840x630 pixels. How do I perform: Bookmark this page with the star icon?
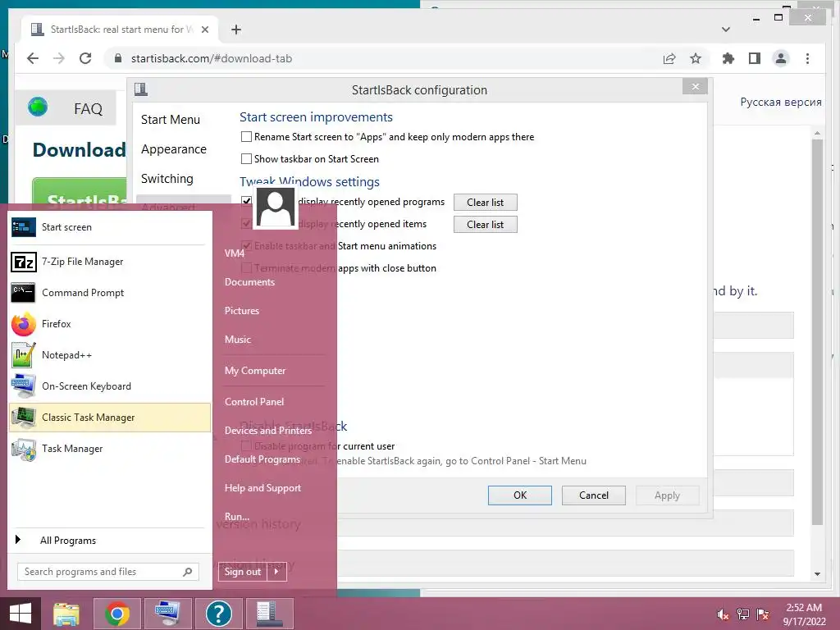pyautogui.click(x=696, y=58)
